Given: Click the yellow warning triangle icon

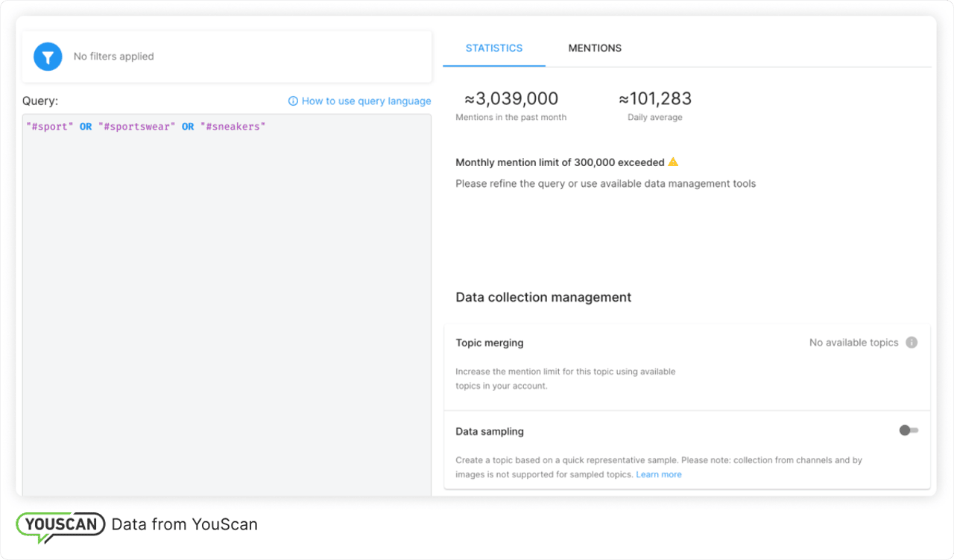Looking at the screenshot, I should 673,162.
